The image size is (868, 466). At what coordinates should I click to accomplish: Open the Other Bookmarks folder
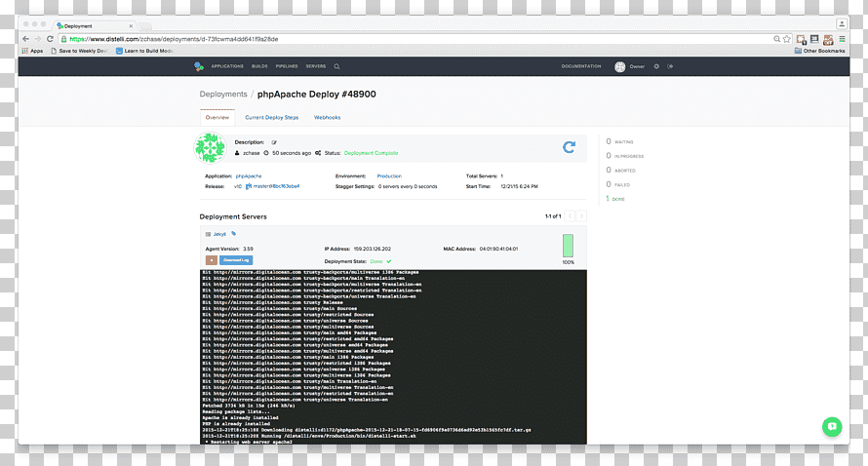tap(820, 51)
